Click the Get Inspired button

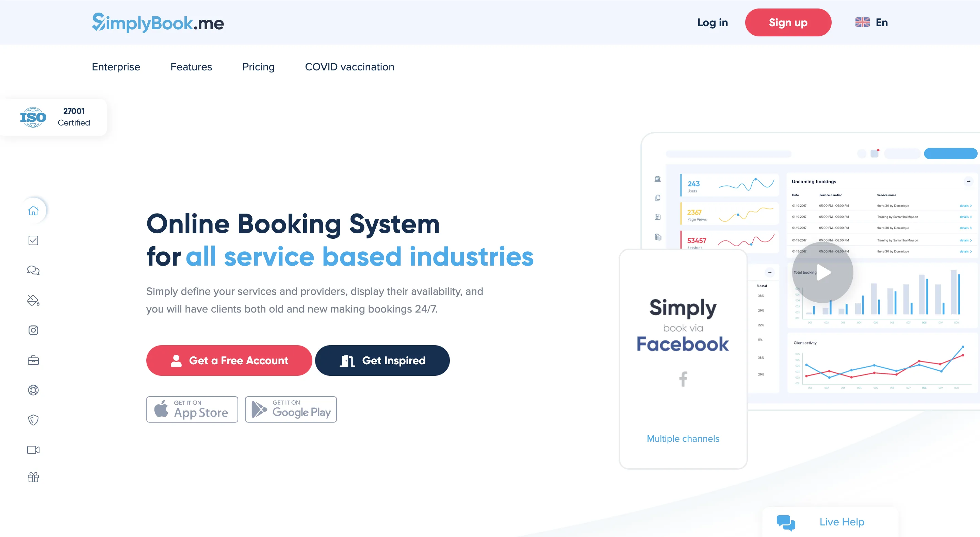click(382, 360)
